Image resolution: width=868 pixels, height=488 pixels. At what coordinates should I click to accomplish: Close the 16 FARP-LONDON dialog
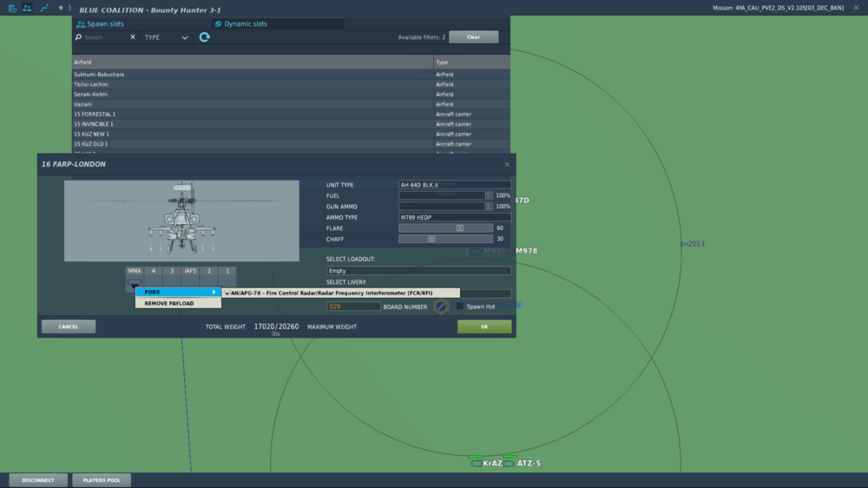pyautogui.click(x=507, y=164)
